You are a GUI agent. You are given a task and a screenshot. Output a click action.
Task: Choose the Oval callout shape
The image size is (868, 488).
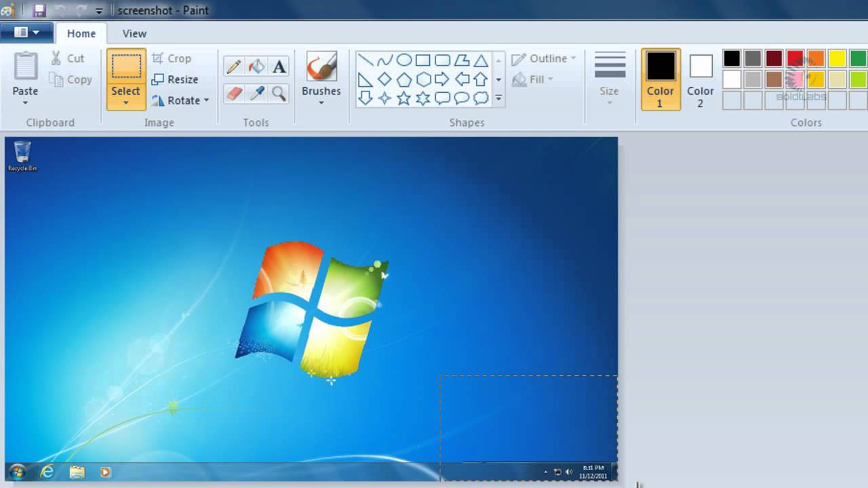[462, 98]
